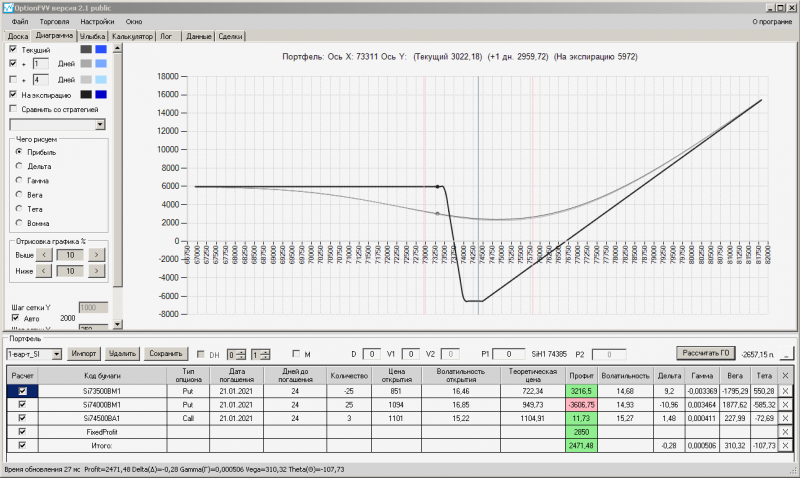Toggle На экспирацию checkbox
This screenshot has height=478, width=800.
coord(13,94)
